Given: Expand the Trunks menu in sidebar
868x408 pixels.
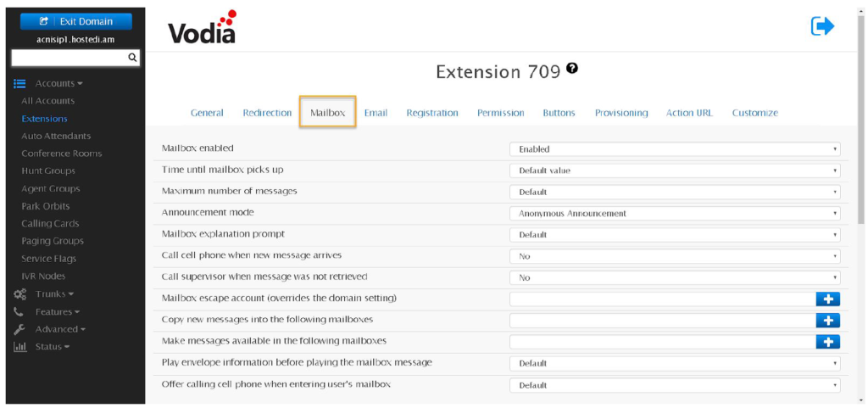Looking at the screenshot, I should pos(52,293).
